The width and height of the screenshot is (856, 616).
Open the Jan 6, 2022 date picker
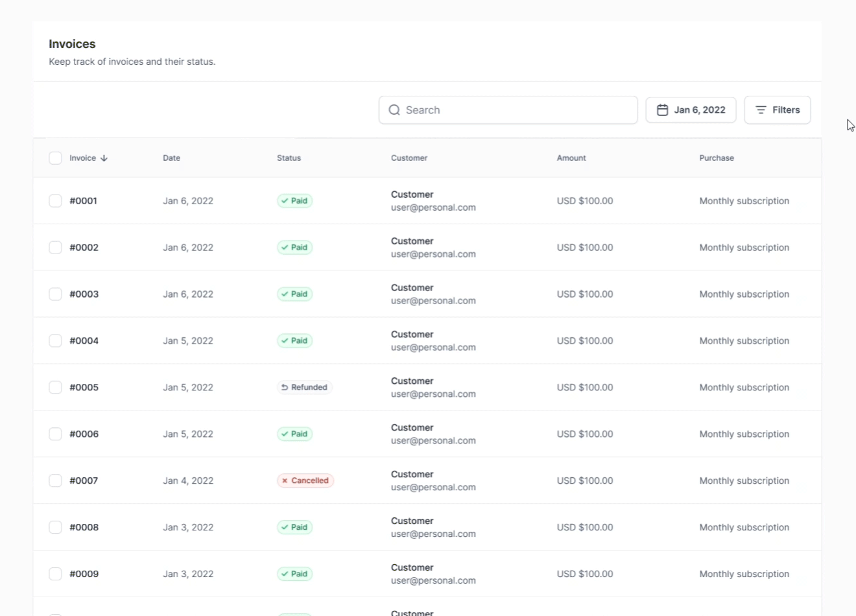tap(691, 110)
